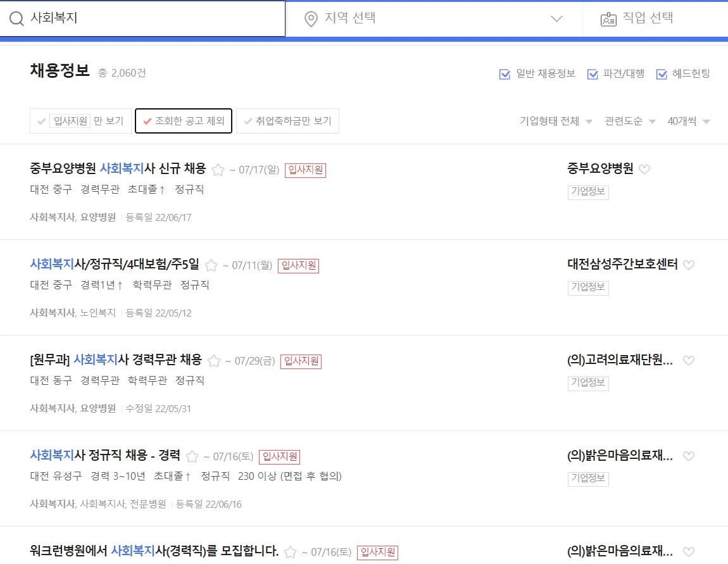
Task: Click company name 대전삼성주간보호센터
Action: (x=623, y=264)
